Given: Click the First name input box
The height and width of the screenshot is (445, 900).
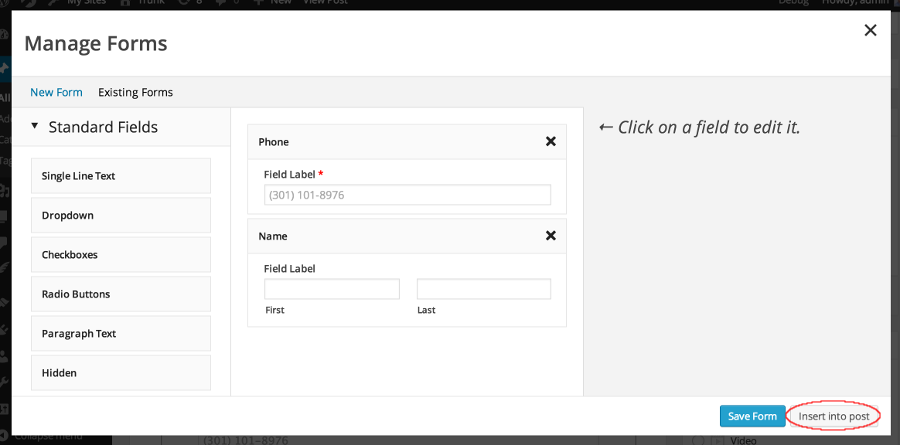Looking at the screenshot, I should click(331, 289).
